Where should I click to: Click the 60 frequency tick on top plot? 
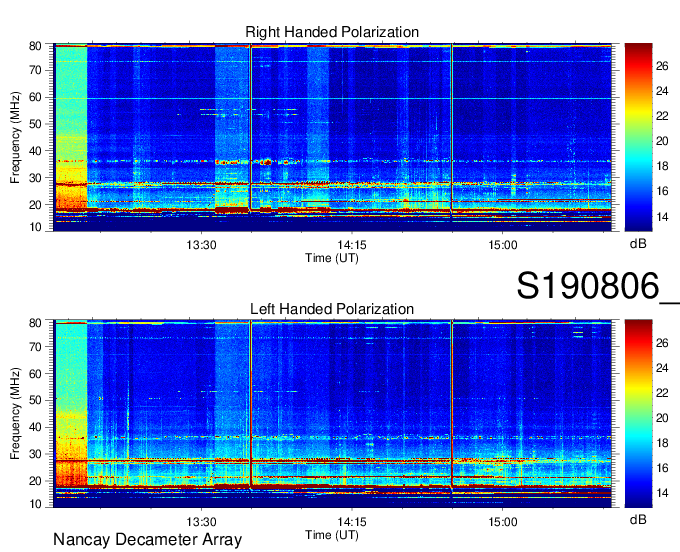(x=35, y=97)
